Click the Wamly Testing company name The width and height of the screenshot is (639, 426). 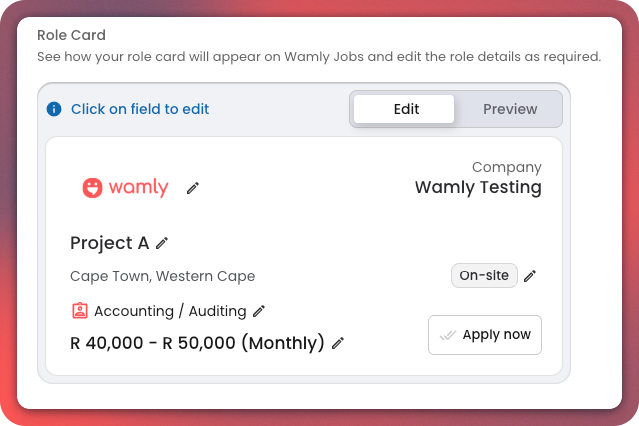(x=478, y=187)
